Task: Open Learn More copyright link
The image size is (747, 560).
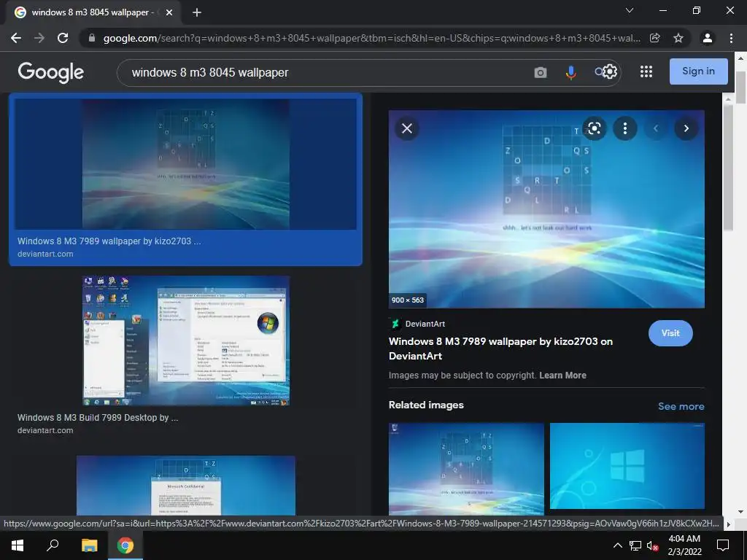Action: click(562, 376)
